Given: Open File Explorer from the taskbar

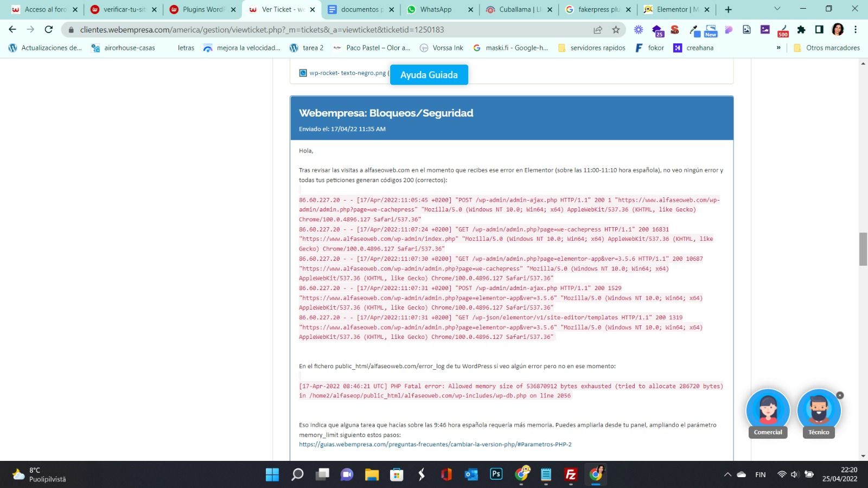Looking at the screenshot, I should point(372,474).
